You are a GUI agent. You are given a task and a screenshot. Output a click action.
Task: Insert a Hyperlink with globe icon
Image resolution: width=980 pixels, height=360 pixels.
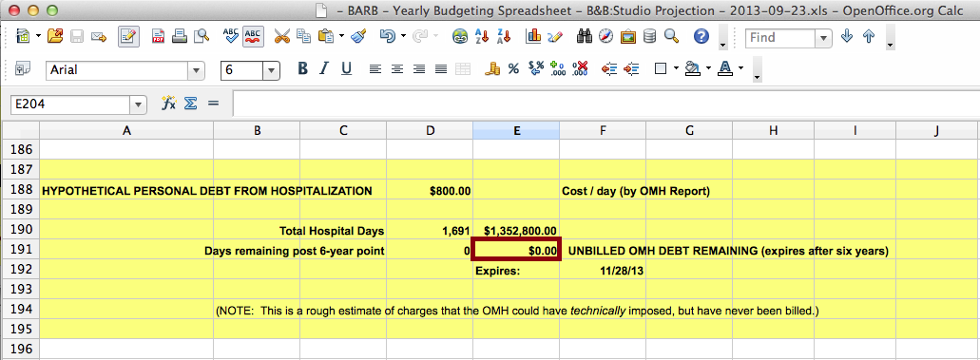point(461,36)
